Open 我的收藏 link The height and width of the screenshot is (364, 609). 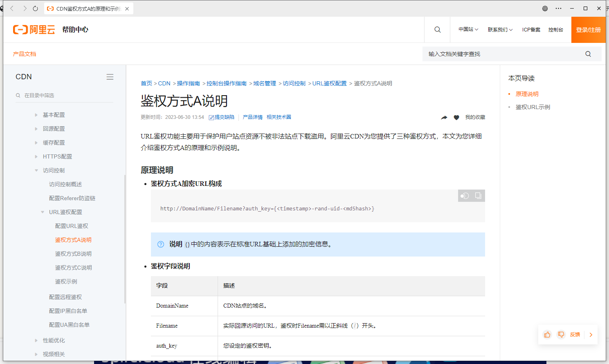tap(475, 117)
